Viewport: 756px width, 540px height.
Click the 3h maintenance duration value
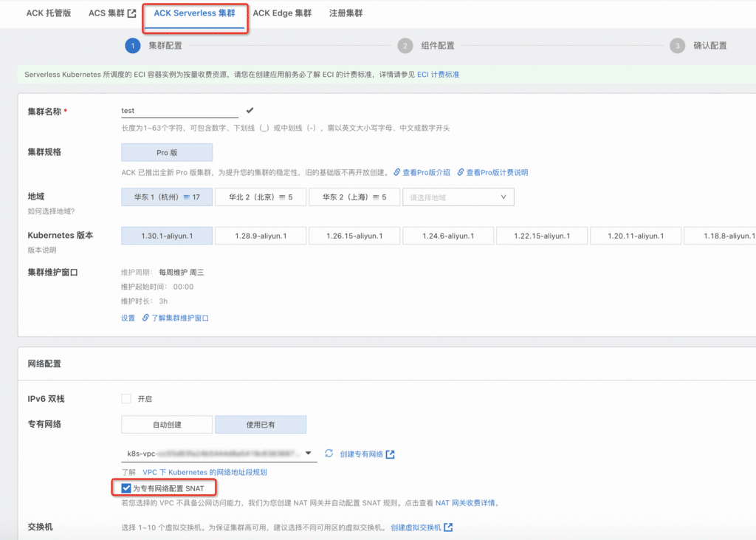coord(163,301)
